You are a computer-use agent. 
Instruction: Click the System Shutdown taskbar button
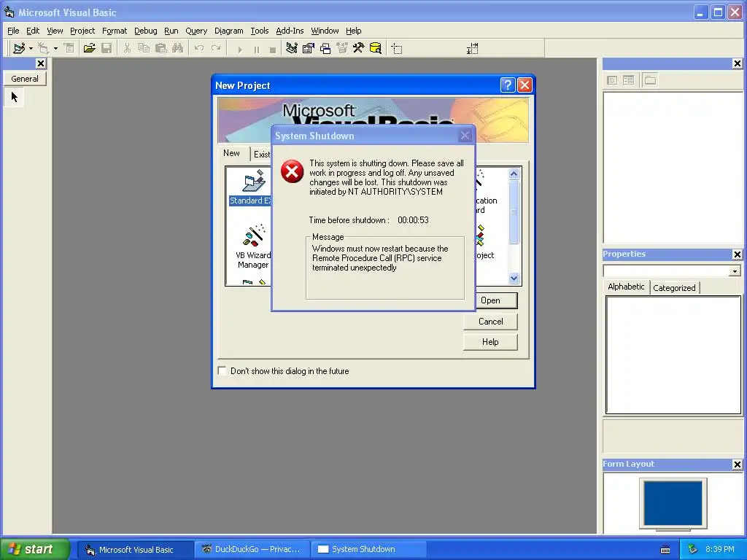click(x=368, y=549)
